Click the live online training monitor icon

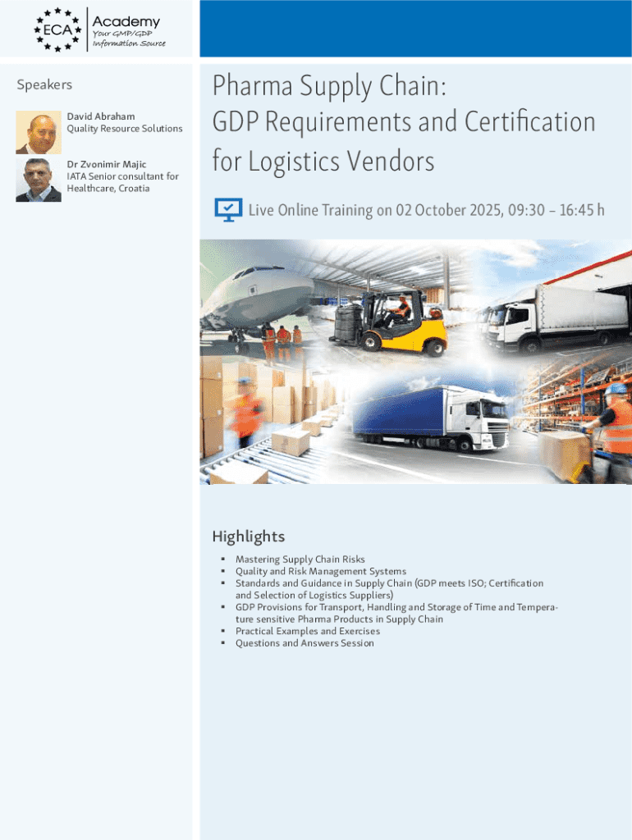pos(228,209)
